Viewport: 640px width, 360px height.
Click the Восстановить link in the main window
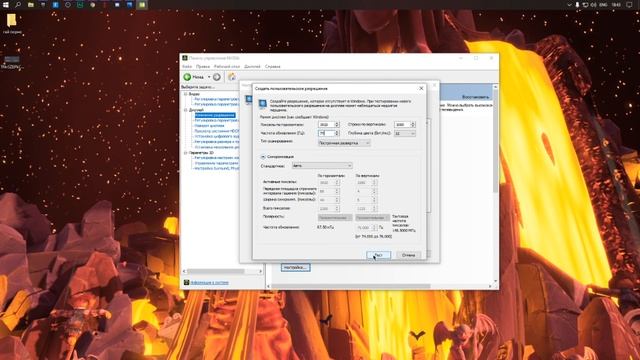pyautogui.click(x=476, y=97)
